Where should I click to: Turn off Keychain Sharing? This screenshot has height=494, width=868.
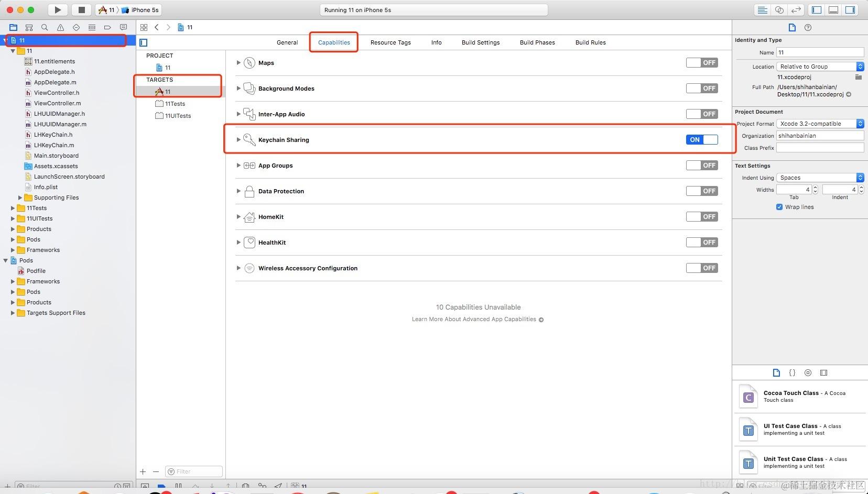click(x=702, y=140)
